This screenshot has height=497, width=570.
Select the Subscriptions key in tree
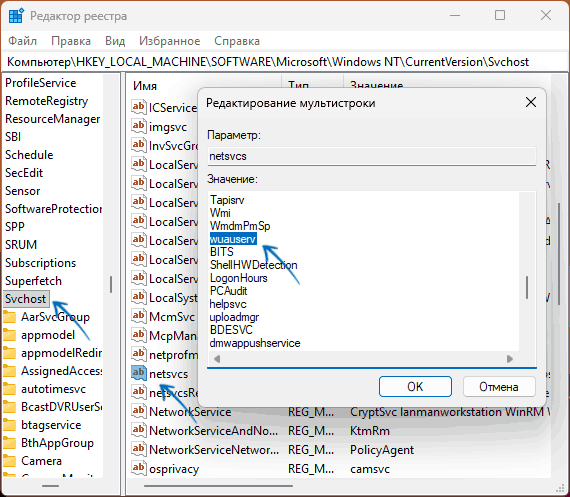(40, 263)
